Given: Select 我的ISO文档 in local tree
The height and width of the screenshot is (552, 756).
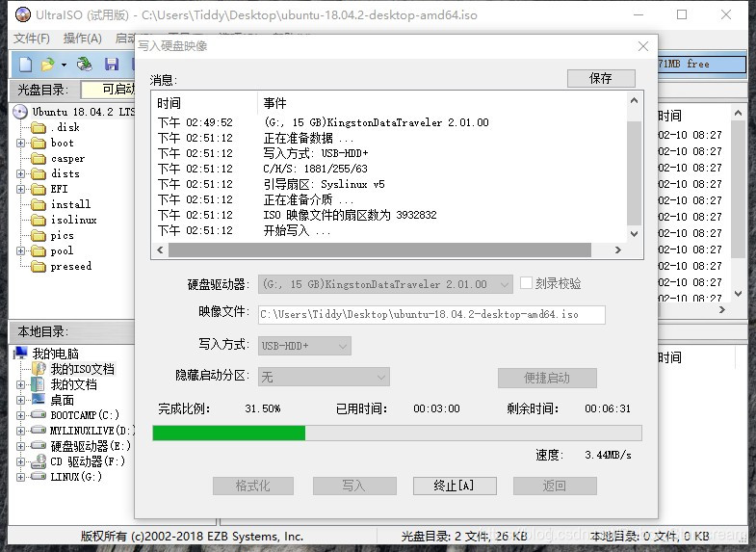Looking at the screenshot, I should (x=82, y=369).
